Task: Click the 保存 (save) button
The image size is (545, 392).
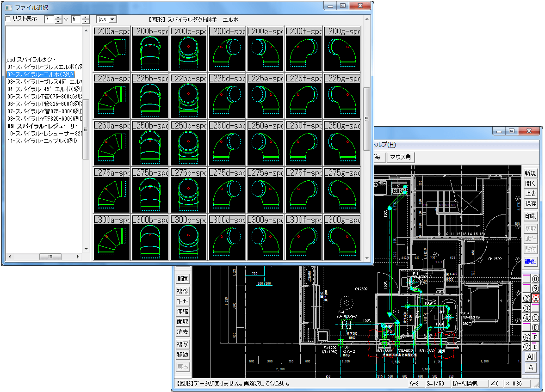Action: click(x=531, y=204)
